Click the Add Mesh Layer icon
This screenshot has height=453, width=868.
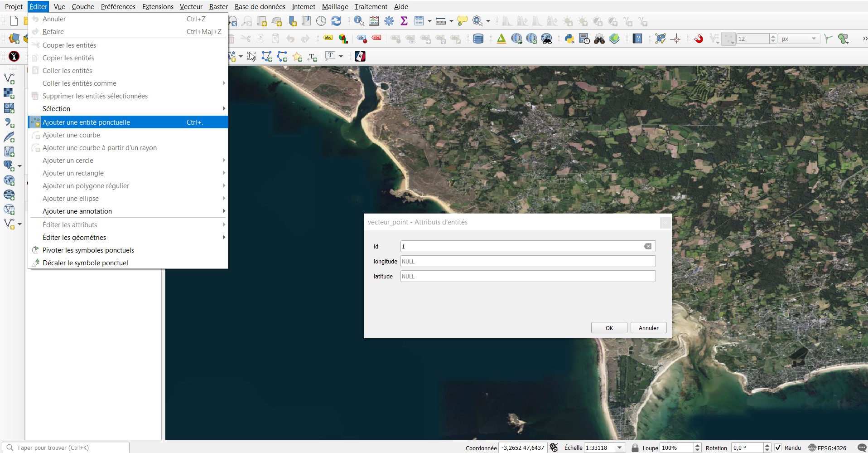coord(9,108)
